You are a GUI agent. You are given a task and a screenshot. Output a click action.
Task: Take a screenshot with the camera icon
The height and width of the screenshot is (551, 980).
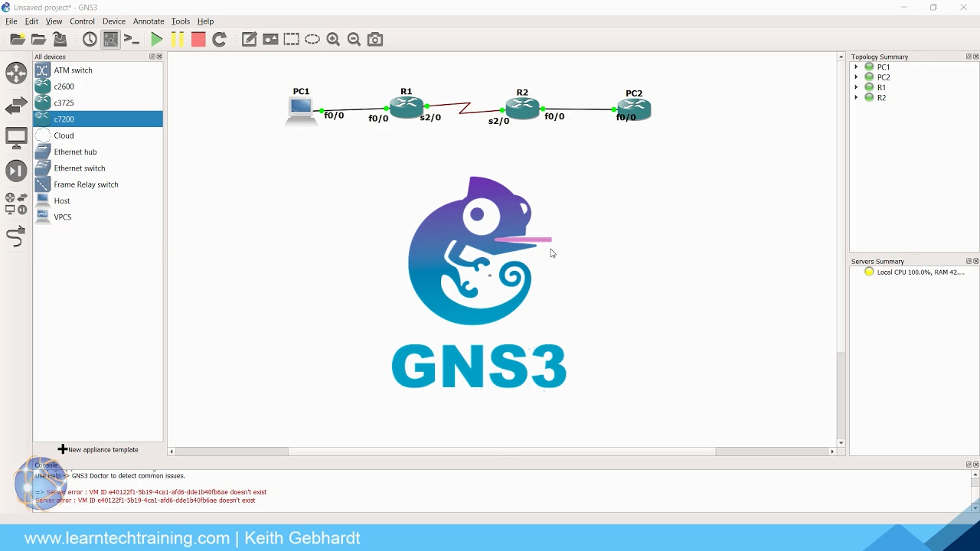pyautogui.click(x=375, y=39)
